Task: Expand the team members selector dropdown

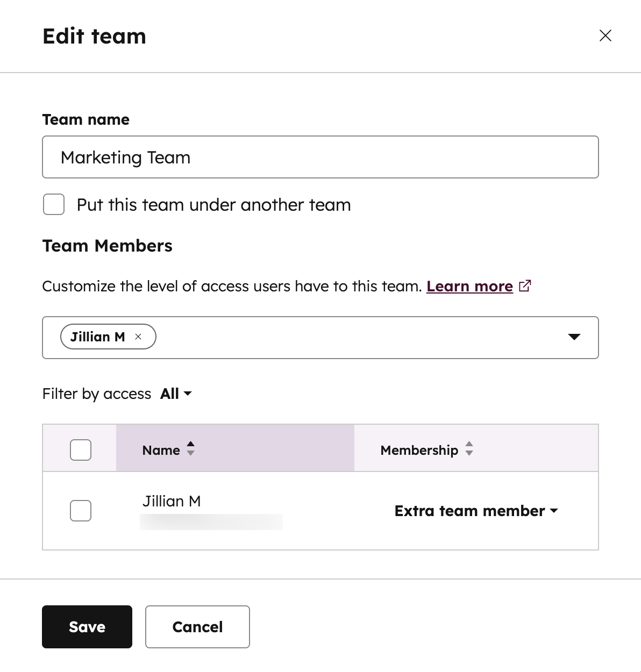Action: click(x=574, y=337)
